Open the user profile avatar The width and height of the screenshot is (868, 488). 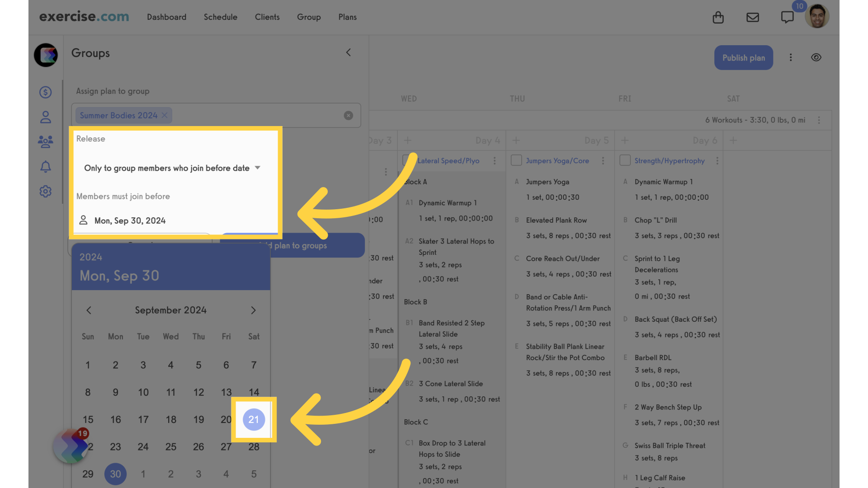click(817, 17)
